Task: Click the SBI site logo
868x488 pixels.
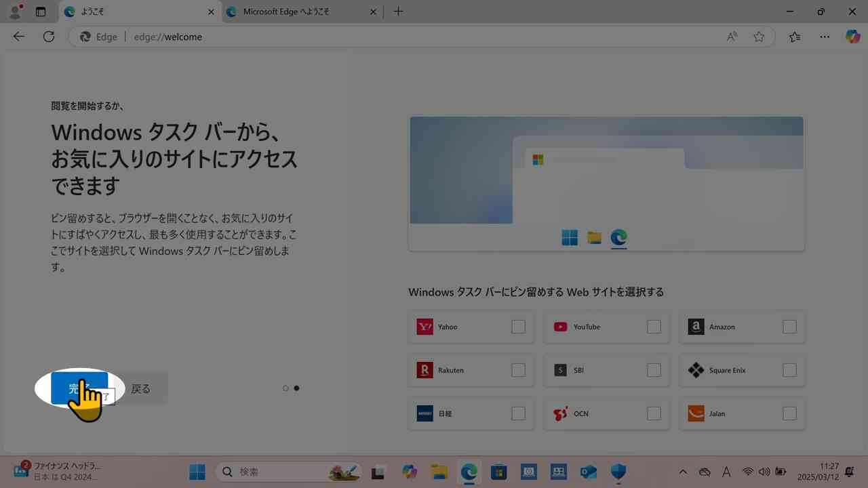Action: (x=560, y=370)
